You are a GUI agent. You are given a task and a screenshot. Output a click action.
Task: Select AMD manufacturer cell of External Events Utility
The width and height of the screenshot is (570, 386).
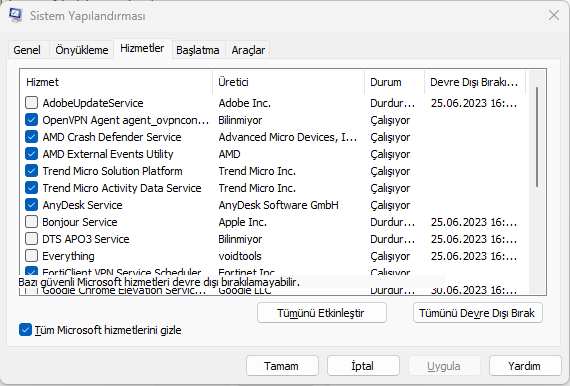click(x=229, y=154)
